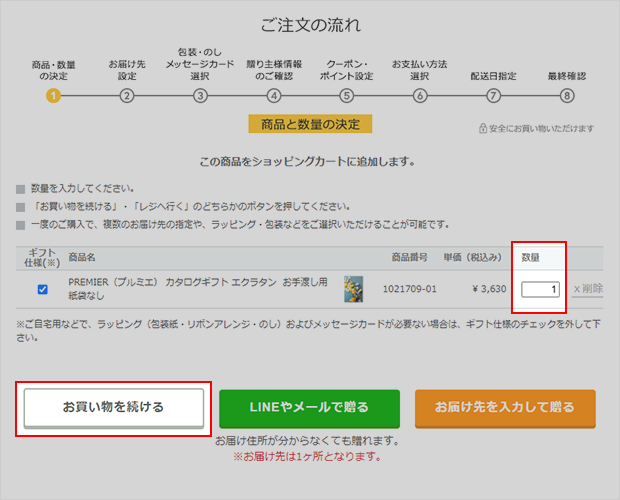The image size is (620, 500).
Task: Click the 数量 quantity input field
Action: click(540, 289)
